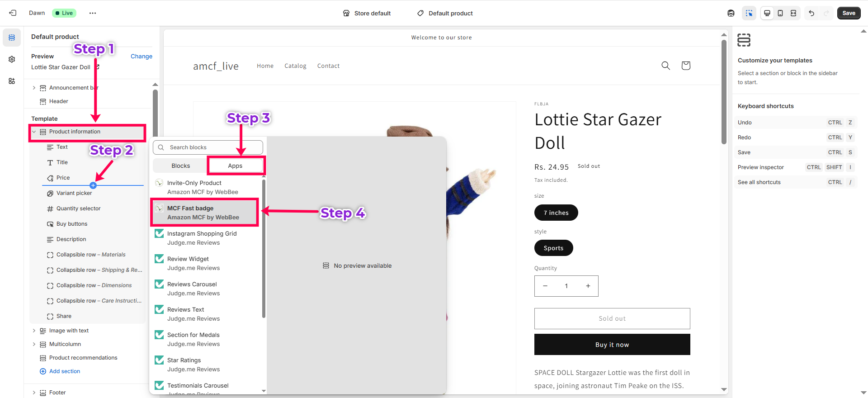This screenshot has width=868, height=398.
Task: Switch to the Apps tab
Action: pos(235,166)
